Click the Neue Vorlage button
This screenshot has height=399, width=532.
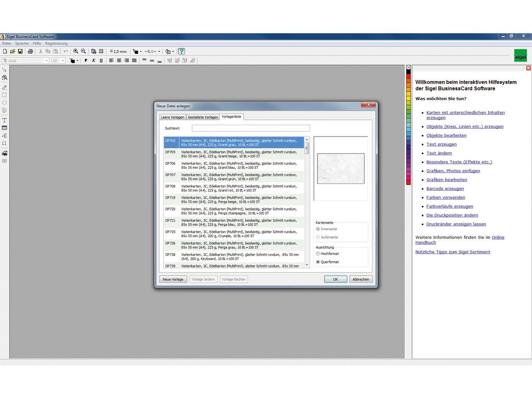(x=173, y=279)
